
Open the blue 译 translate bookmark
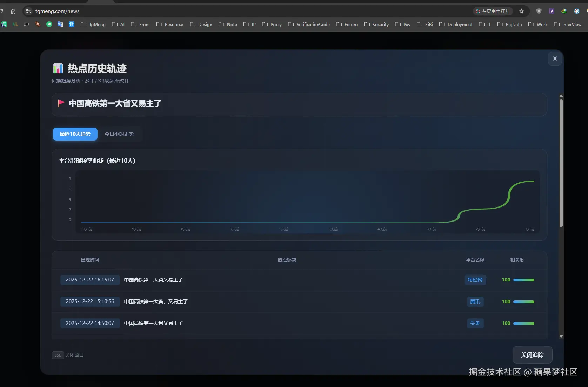coord(72,24)
